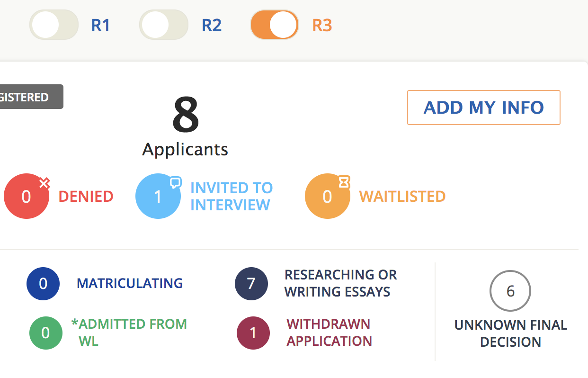Click the Researching or Writing Essays circle
This screenshot has height=378, width=588.
(251, 284)
